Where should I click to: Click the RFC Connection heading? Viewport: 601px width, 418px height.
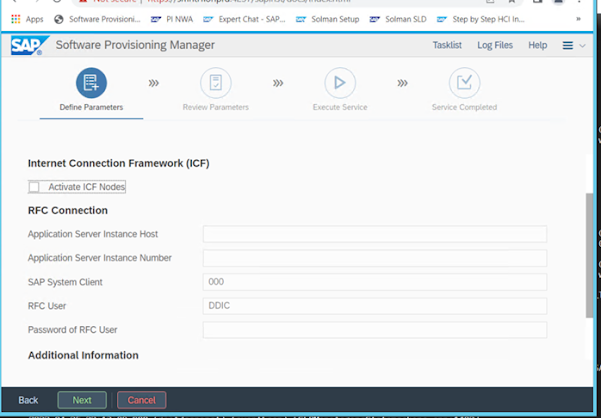68,210
